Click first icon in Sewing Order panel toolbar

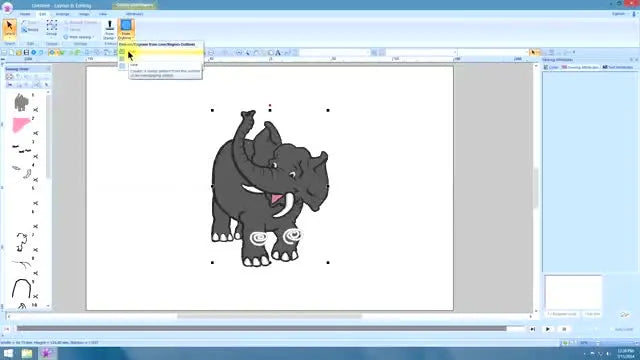(x=9, y=77)
